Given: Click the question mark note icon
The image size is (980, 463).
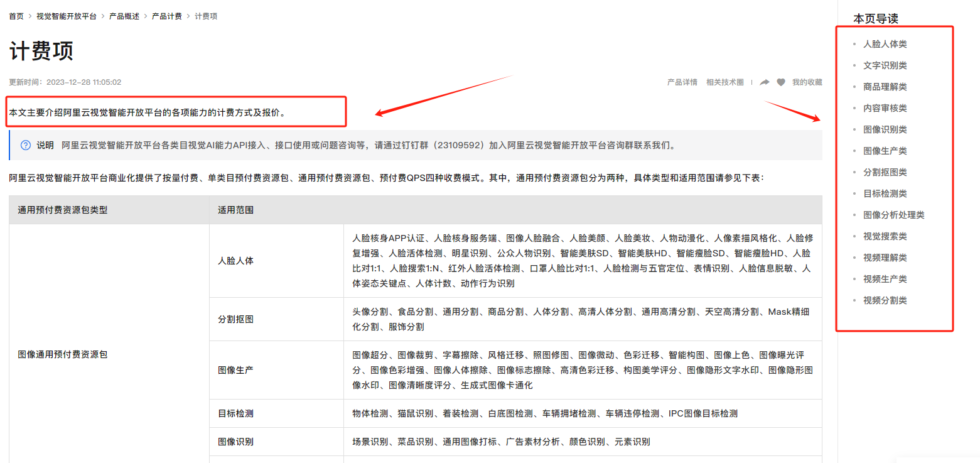Looking at the screenshot, I should click(x=26, y=145).
